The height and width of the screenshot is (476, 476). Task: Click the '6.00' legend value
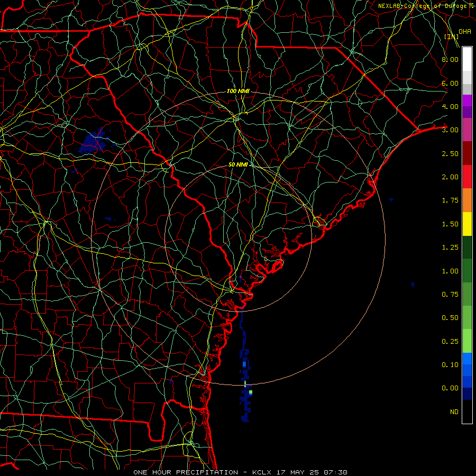pos(450,83)
